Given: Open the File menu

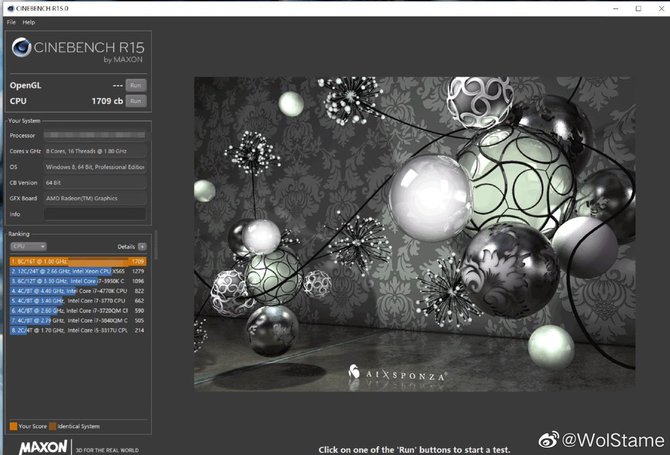Looking at the screenshot, I should click(x=11, y=22).
